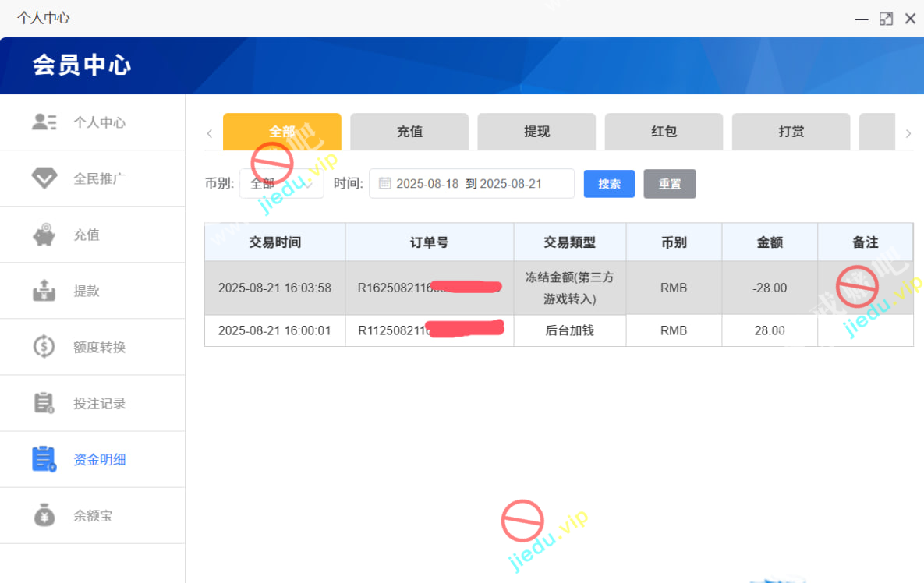This screenshot has height=583, width=924.
Task: Open 额度转换 dollar conversion icon
Action: pos(44,347)
